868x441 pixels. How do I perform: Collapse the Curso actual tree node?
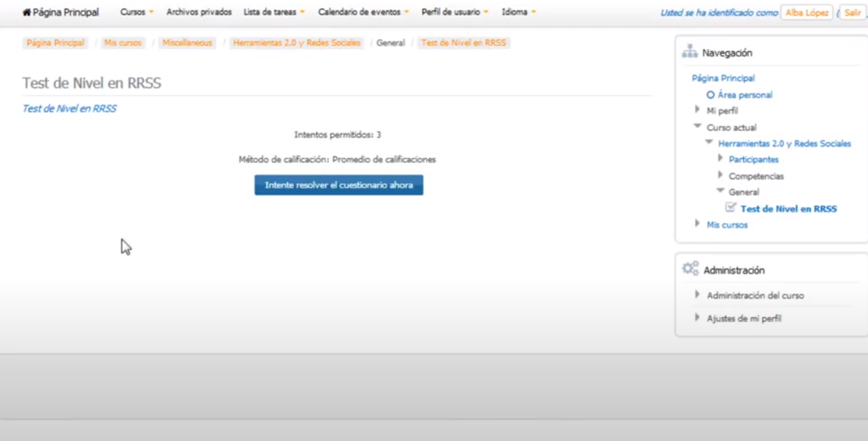click(697, 127)
